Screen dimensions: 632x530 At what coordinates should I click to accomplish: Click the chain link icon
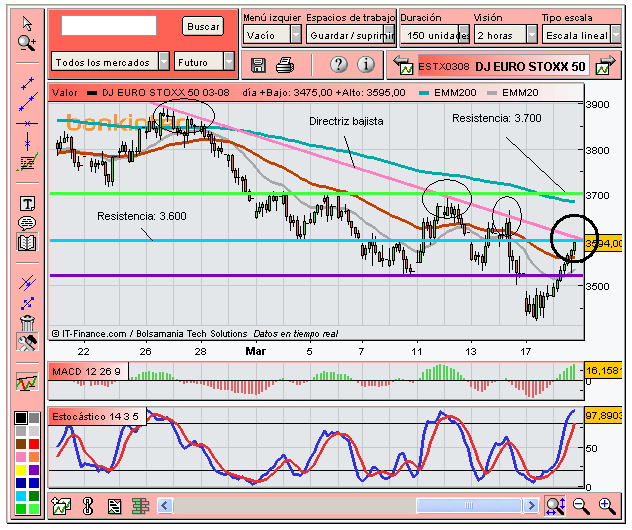coord(88,506)
